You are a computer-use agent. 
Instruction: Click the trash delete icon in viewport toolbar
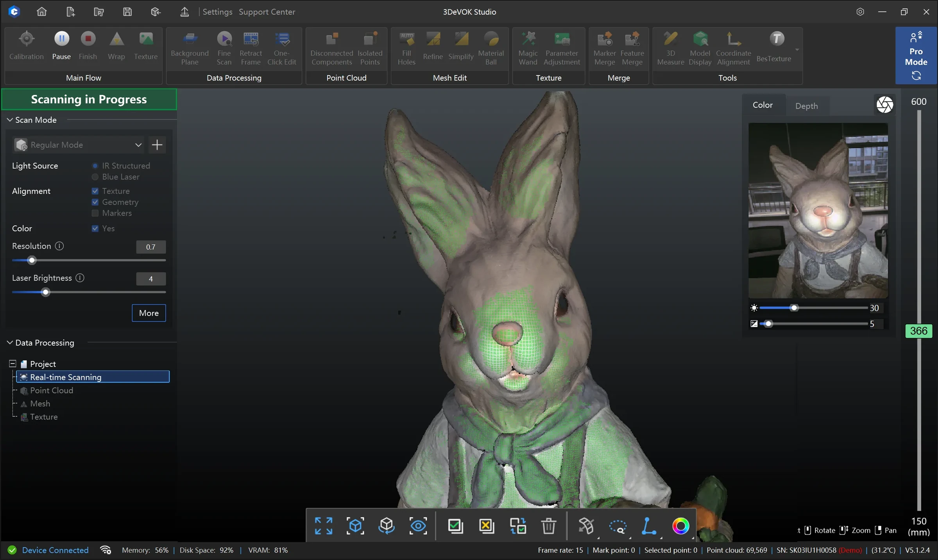(549, 526)
